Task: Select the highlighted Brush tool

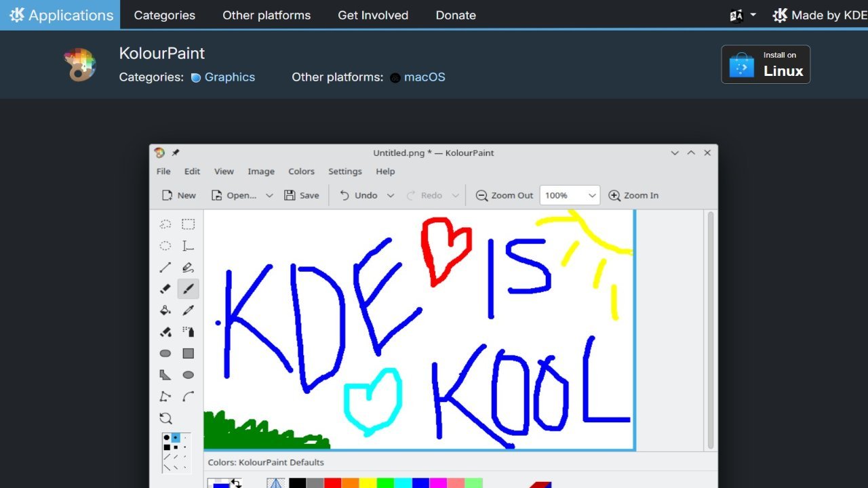Action: 189,289
